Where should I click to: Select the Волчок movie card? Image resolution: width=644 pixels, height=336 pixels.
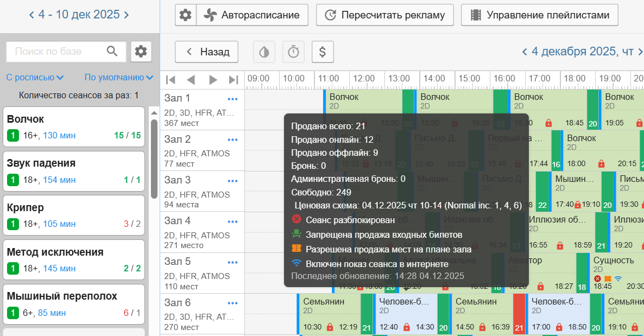74,126
